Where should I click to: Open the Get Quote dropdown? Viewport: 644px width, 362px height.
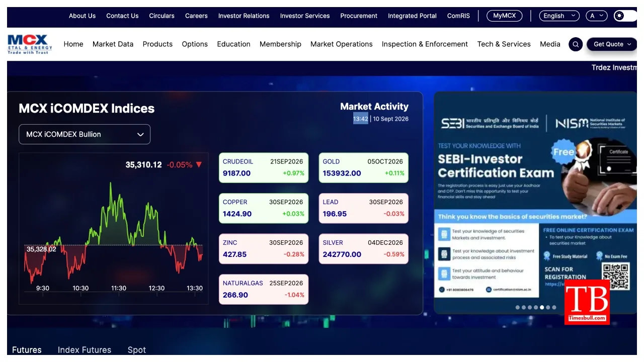[612, 44]
